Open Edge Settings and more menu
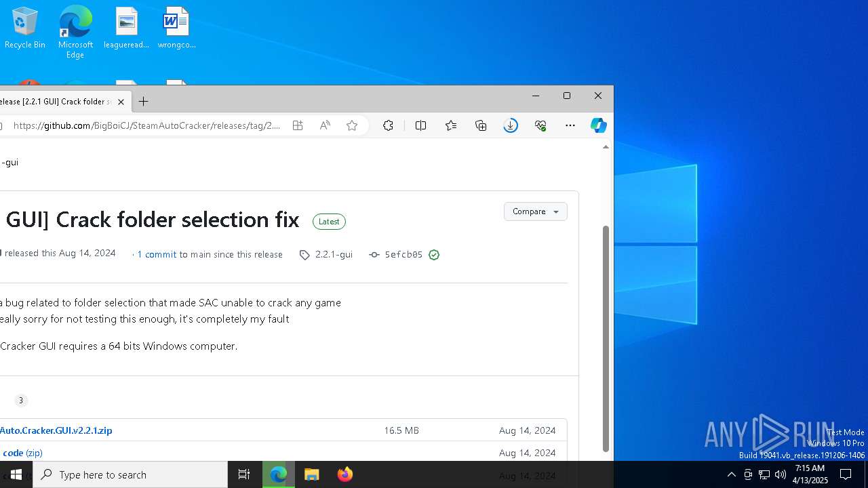This screenshot has height=488, width=868. (x=570, y=125)
